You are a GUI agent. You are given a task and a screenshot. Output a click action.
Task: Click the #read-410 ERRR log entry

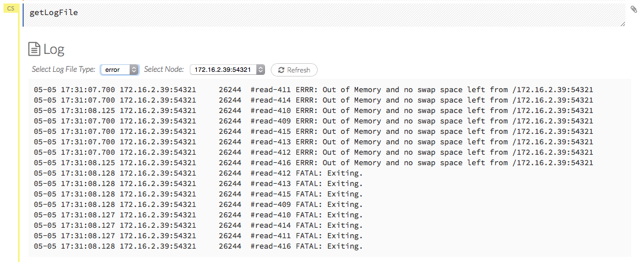tap(313, 111)
